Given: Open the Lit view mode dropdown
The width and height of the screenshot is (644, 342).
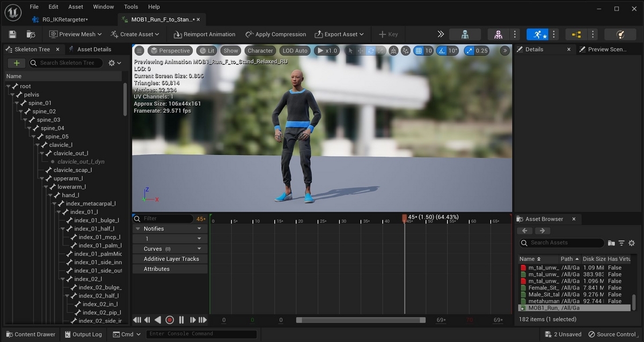Looking at the screenshot, I should click(207, 51).
